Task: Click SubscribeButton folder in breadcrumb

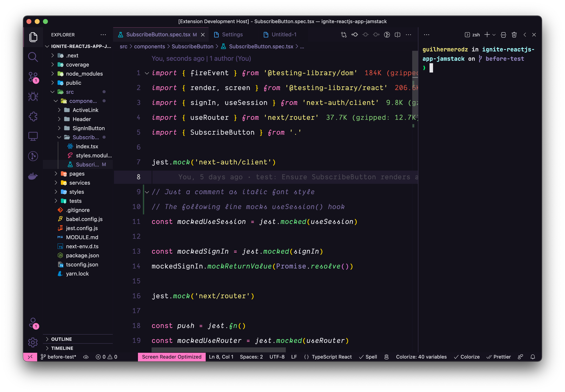Action: (x=192, y=46)
